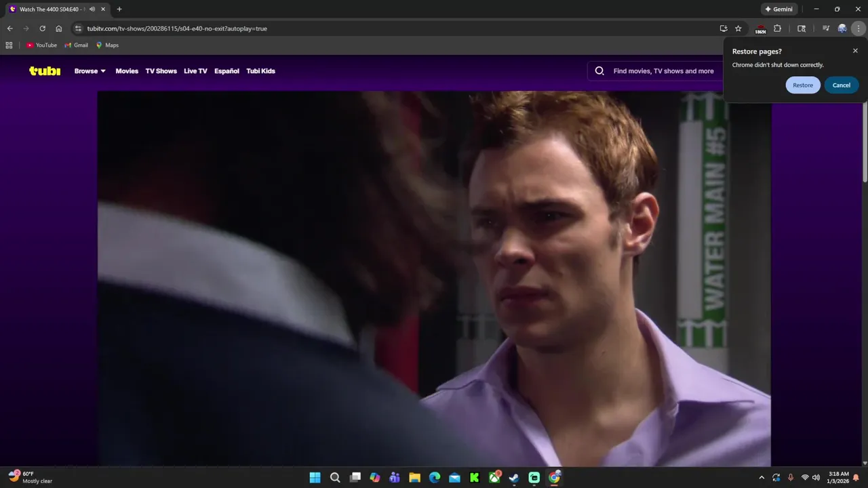Screen dimensions: 868x488
Task: Open Microsoft Teams from taskbar
Action: (395, 477)
